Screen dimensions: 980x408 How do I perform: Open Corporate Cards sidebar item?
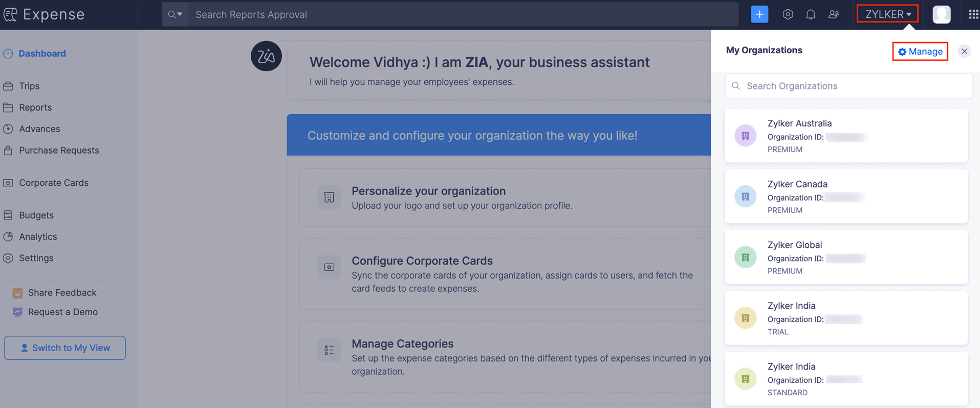[x=53, y=183]
